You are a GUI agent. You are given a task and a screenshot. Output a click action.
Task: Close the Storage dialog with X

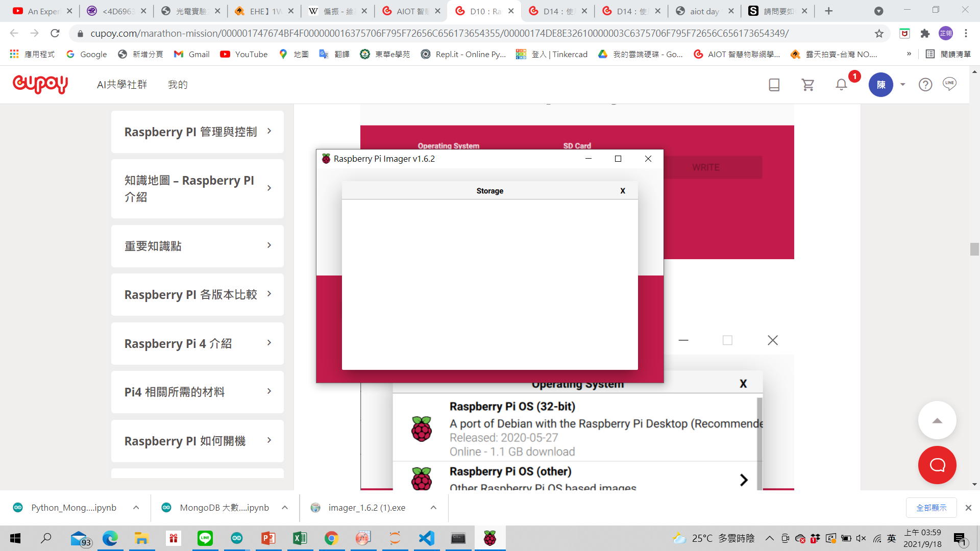pyautogui.click(x=623, y=191)
